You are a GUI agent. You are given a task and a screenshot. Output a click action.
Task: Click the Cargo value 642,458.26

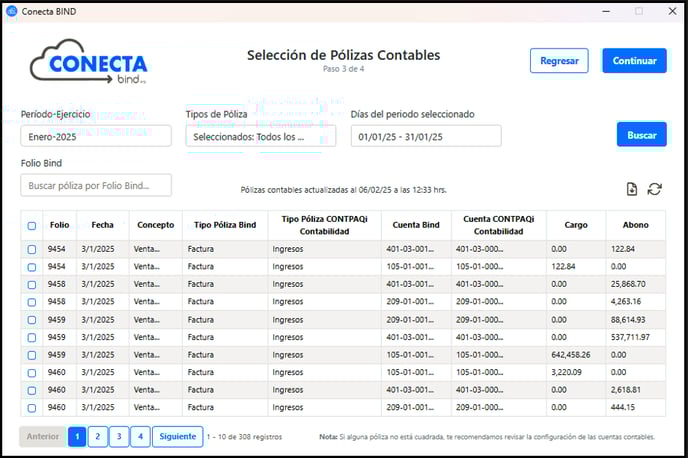571,355
